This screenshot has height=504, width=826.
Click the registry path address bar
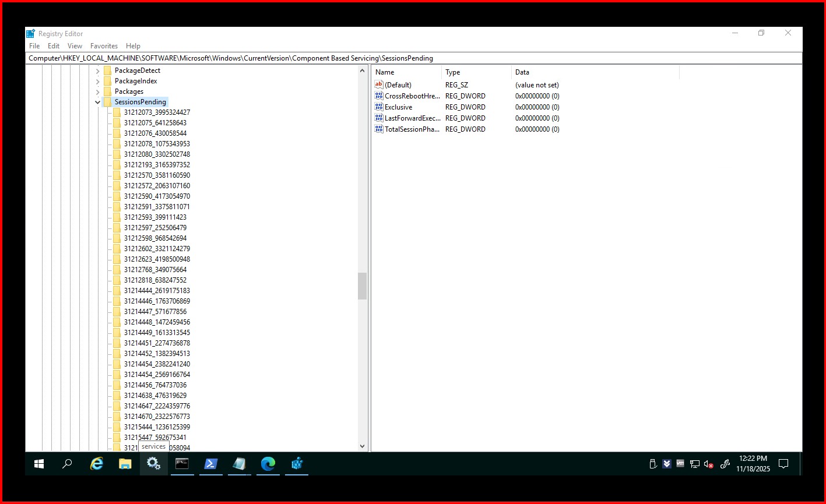tap(414, 58)
